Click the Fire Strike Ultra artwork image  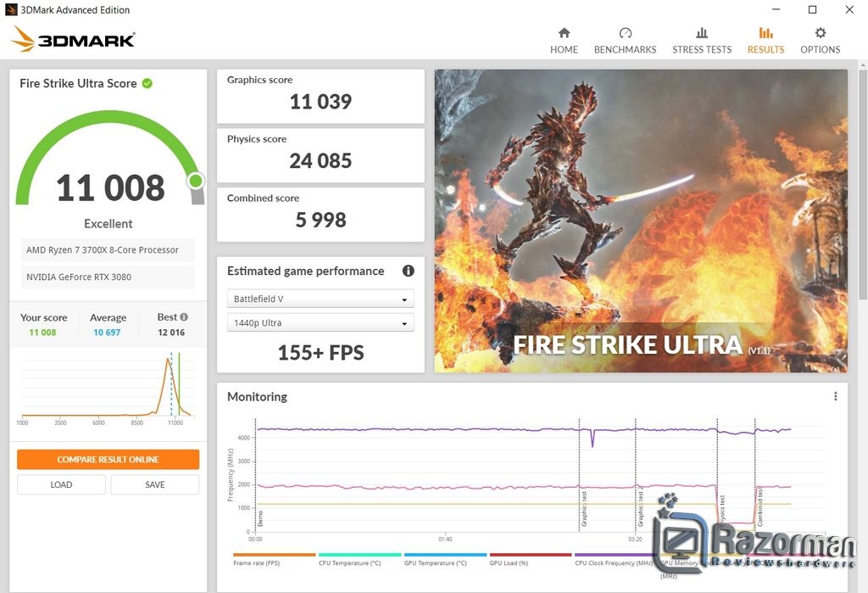[641, 221]
